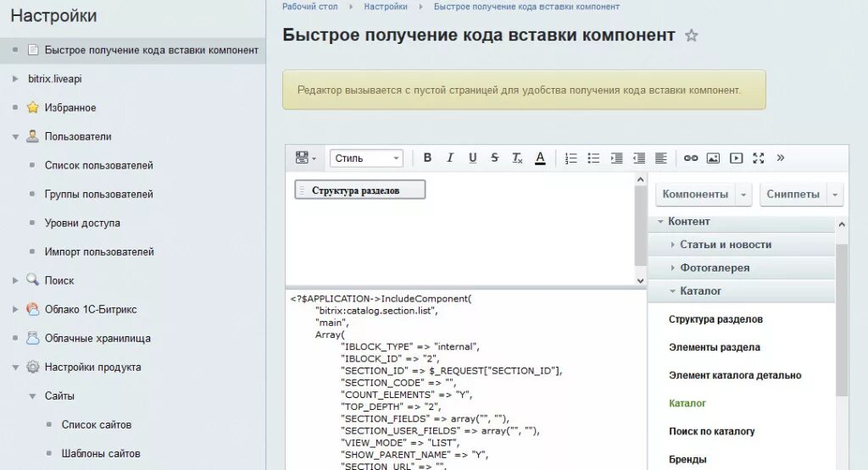Clear text formatting with Tx icon
Image resolution: width=868 pixels, height=470 pixels.
(517, 158)
